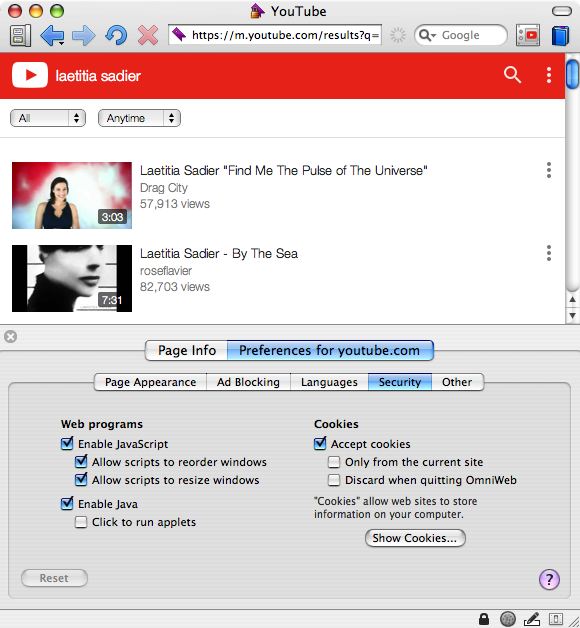The height and width of the screenshot is (628, 580).
Task: Select the Security tab
Action: 400,382
